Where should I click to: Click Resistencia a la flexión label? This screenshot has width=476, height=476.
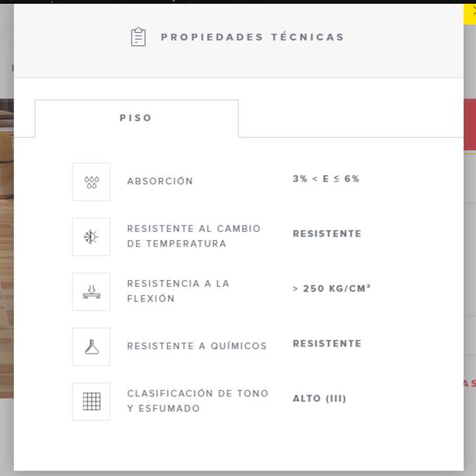coord(178,291)
